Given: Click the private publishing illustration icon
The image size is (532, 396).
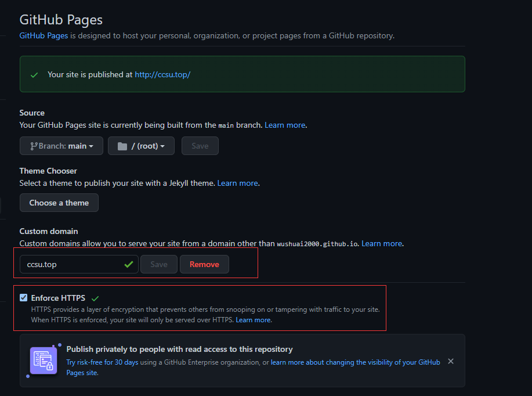Looking at the screenshot, I should pyautogui.click(x=44, y=361).
